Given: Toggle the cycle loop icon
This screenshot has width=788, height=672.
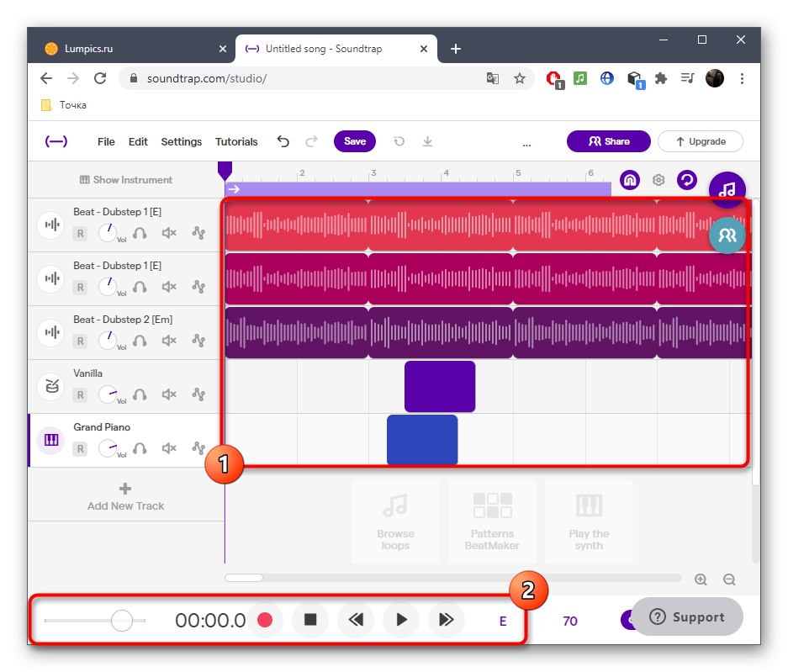Looking at the screenshot, I should point(687,179).
